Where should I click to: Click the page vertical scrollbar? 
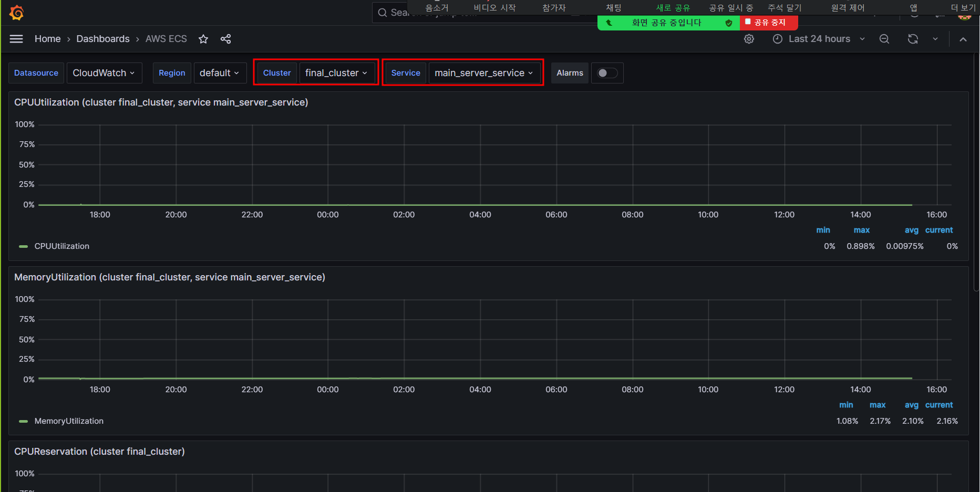click(x=976, y=173)
